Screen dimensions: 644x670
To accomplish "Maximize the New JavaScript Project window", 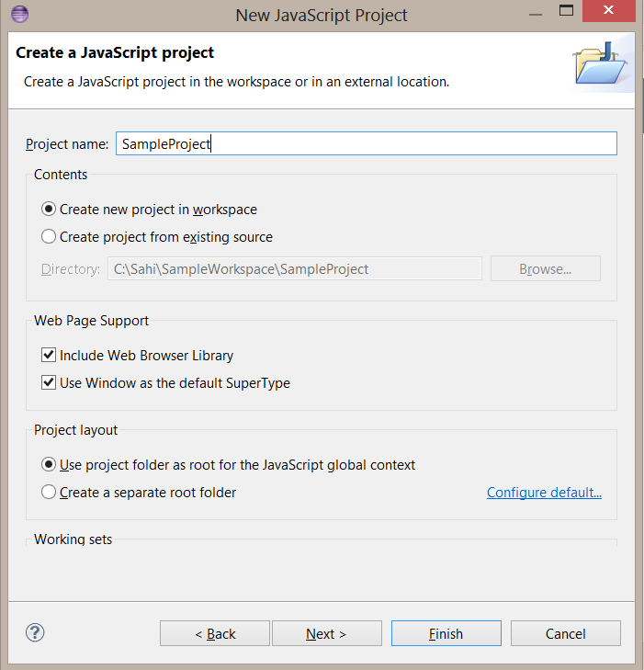I will 566,10.
